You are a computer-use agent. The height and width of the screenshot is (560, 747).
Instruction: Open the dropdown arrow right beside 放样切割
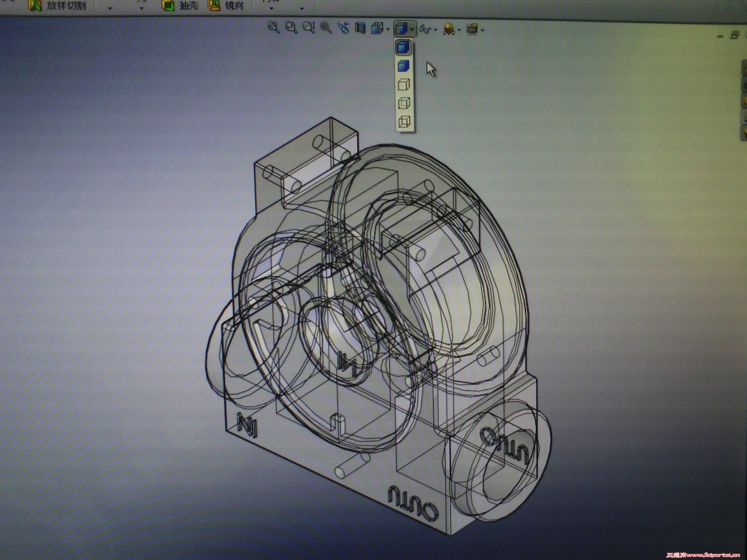tap(110, 8)
